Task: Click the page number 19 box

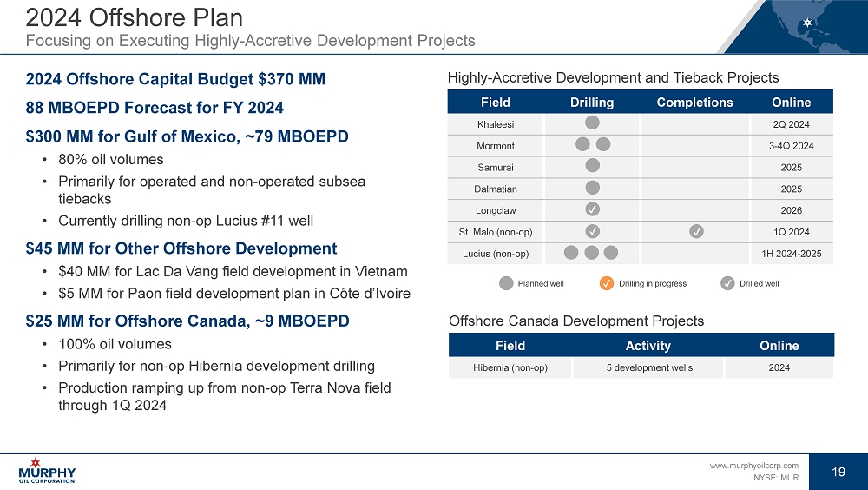Action: 838,472
